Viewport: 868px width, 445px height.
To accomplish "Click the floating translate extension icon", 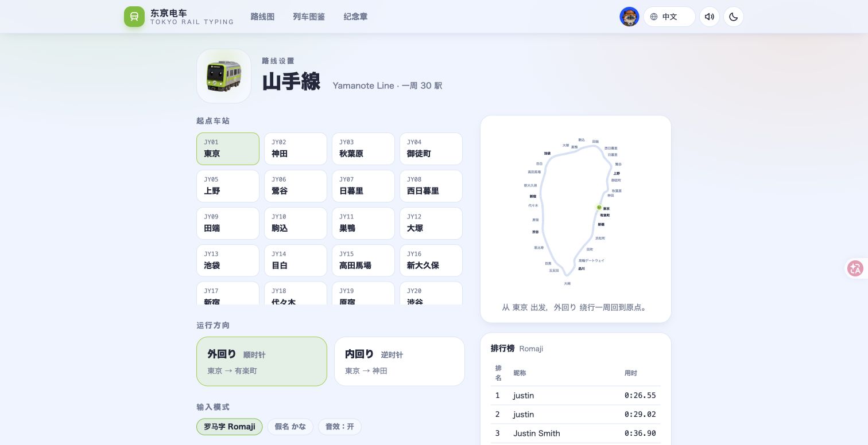I will 855,268.
